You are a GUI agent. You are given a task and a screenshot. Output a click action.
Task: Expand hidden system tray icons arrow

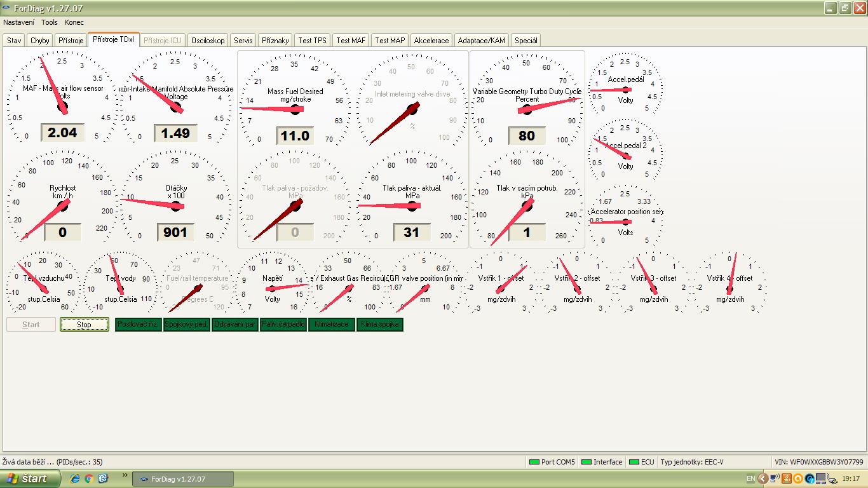[763, 478]
